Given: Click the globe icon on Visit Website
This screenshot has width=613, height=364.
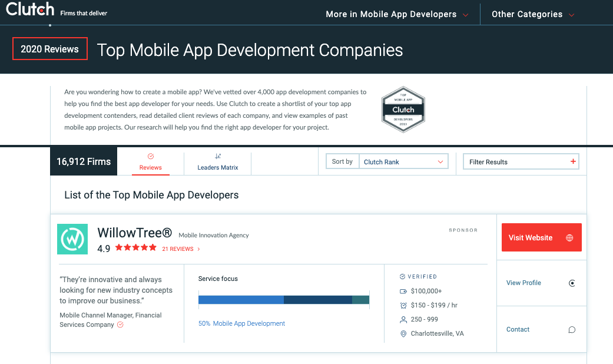Looking at the screenshot, I should tap(569, 238).
